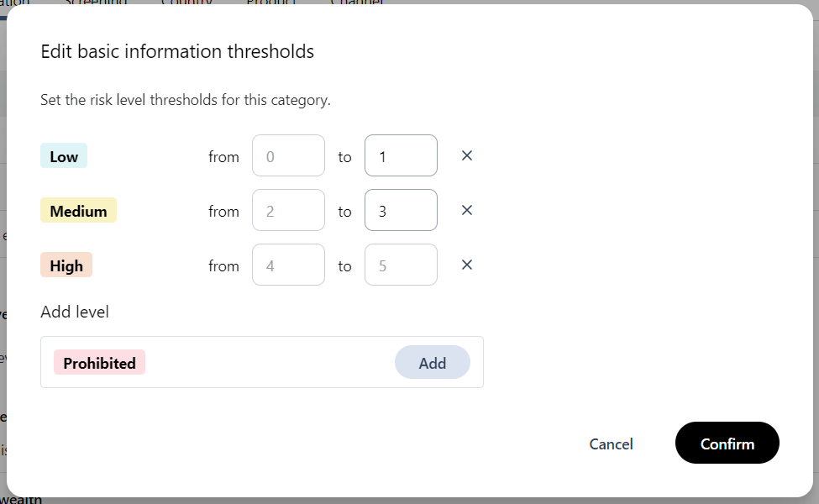This screenshot has height=504, width=819.
Task: Delete the Medium threshold row
Action: click(467, 210)
